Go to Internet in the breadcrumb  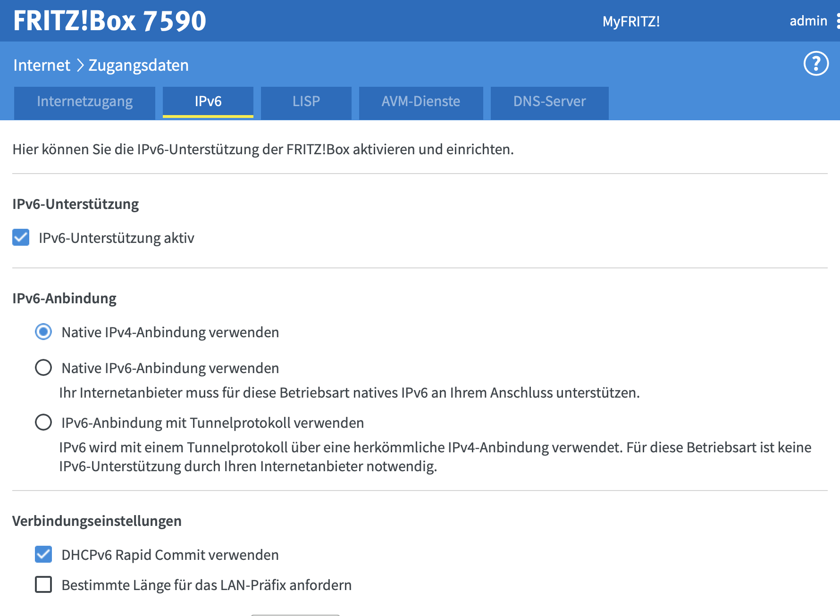tap(42, 65)
